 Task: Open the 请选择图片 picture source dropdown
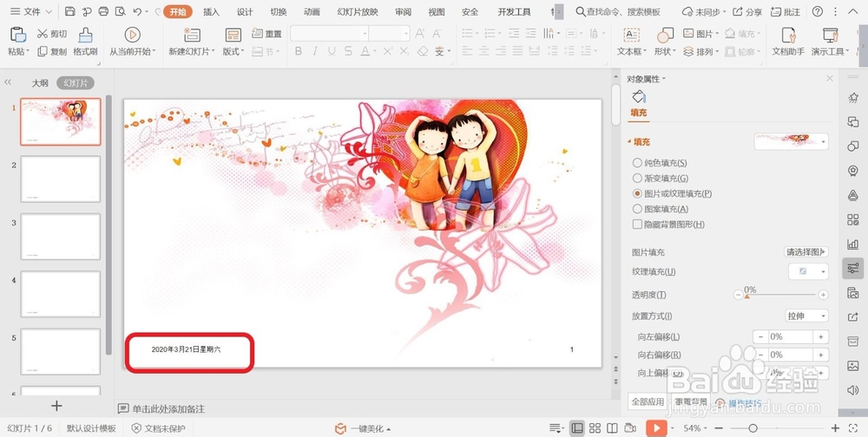tap(806, 251)
